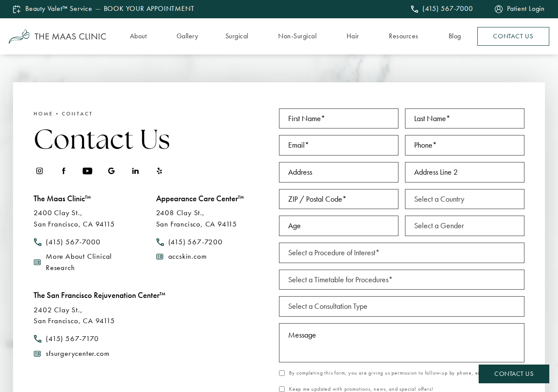Click the ZIP / Postal Code field
This screenshot has width=558, height=392.
(339, 199)
